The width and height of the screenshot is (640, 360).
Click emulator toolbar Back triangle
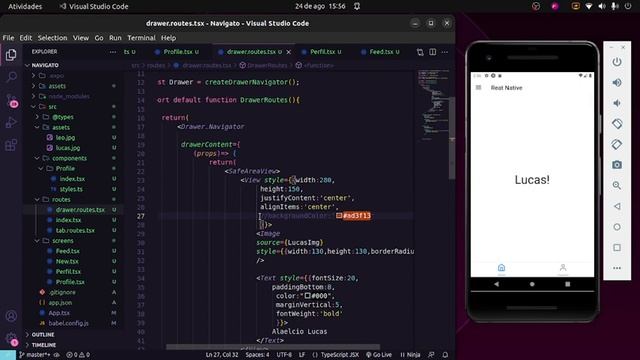pos(617,206)
